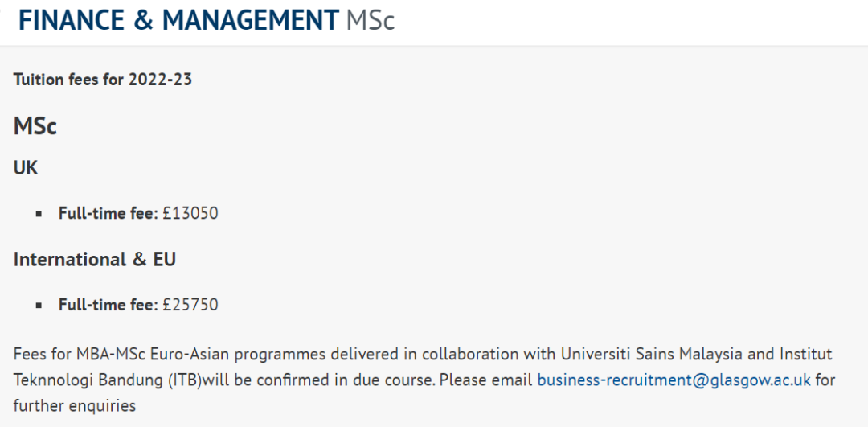Click the ampersand in the page title
This screenshot has height=427, width=868.
click(143, 20)
